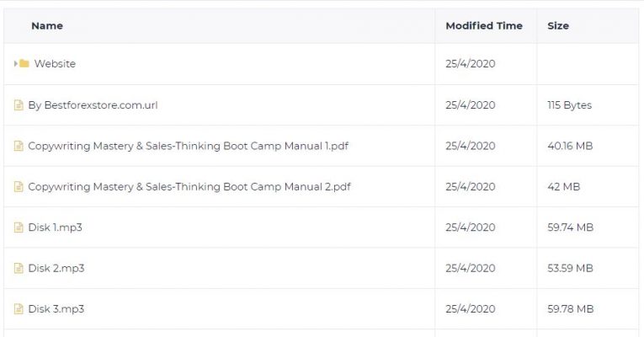Select the Disk 1.mp3 file
Image resolution: width=644 pixels, height=337 pixels.
click(55, 227)
